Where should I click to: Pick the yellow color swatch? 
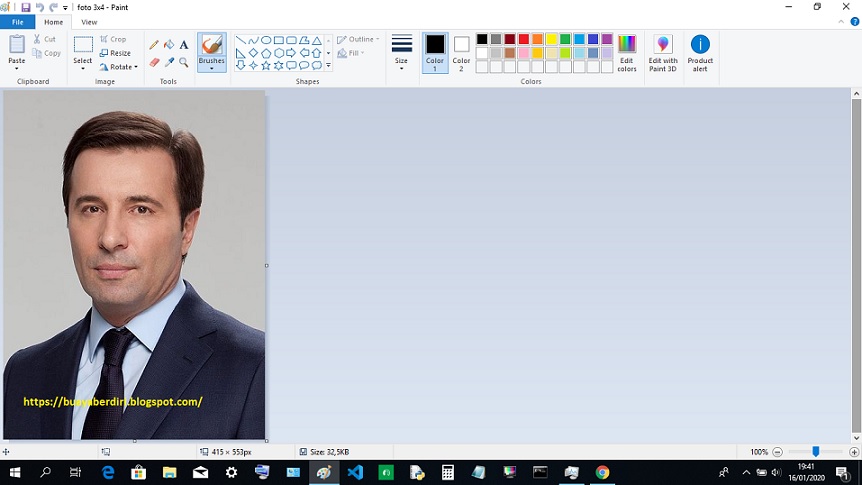point(551,39)
